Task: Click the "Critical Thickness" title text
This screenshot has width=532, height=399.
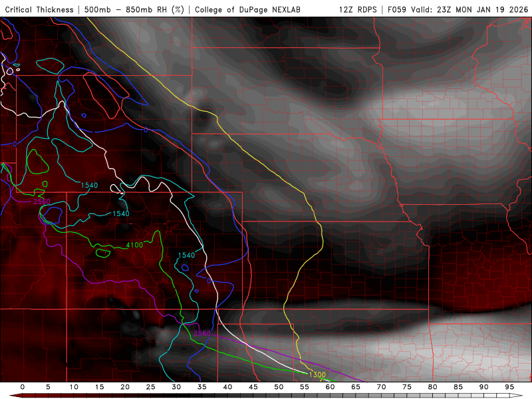Action: (x=39, y=9)
